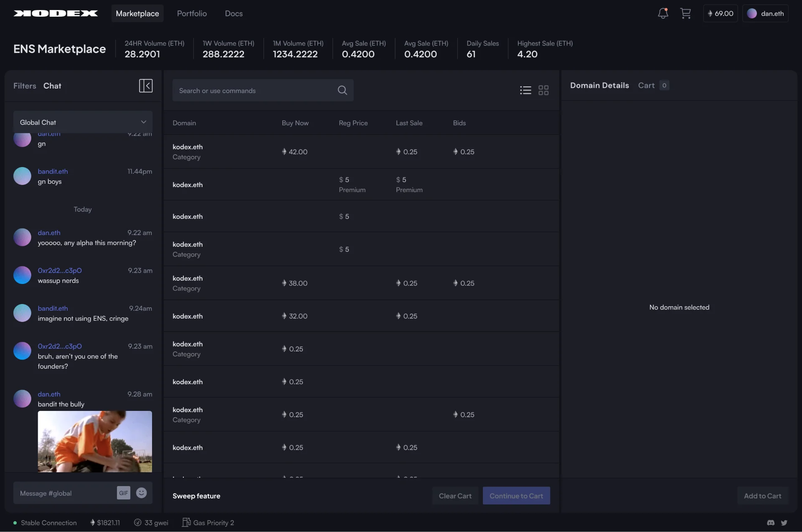Open the GIF picker in chat
Screen dimensions: 802x532
(124, 493)
